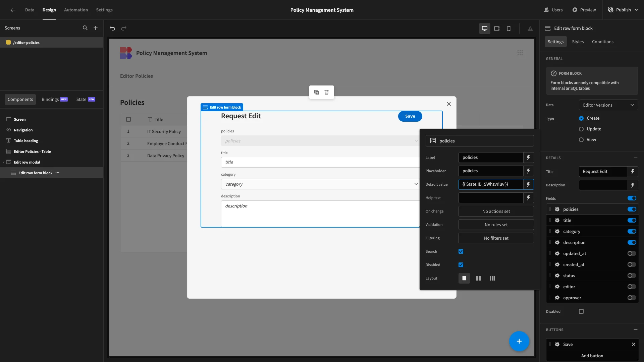644x362 pixels.
Task: Switch to mobile device preview icon
Action: tap(509, 28)
